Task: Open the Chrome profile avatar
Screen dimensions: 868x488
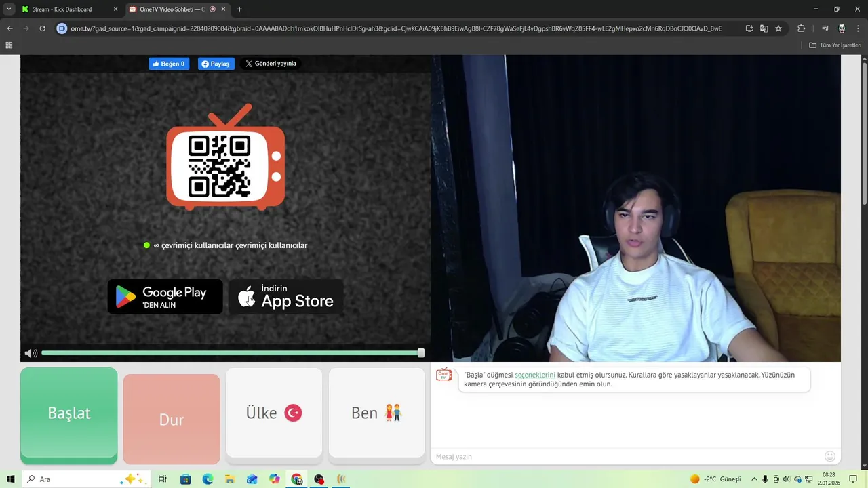Action: pyautogui.click(x=842, y=28)
